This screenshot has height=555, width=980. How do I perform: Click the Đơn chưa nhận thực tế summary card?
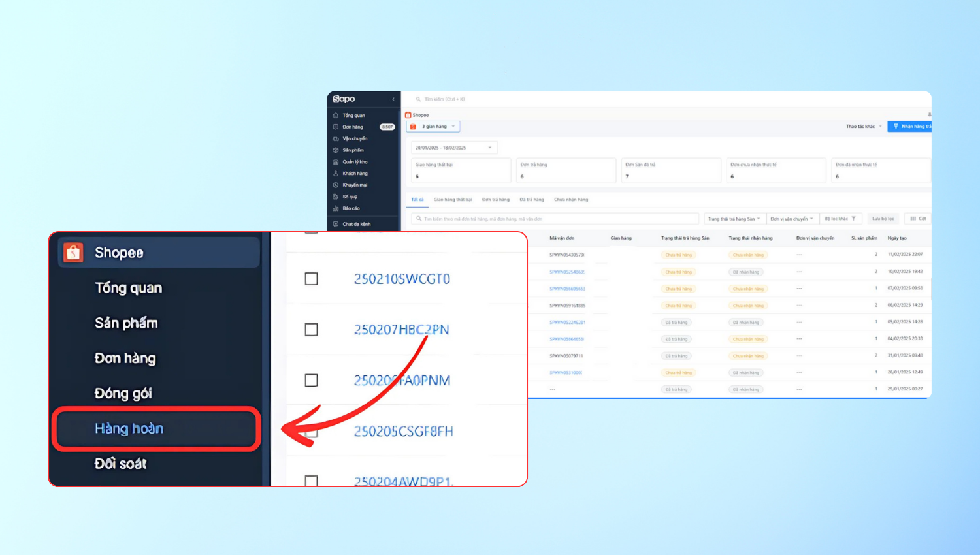[x=776, y=170]
